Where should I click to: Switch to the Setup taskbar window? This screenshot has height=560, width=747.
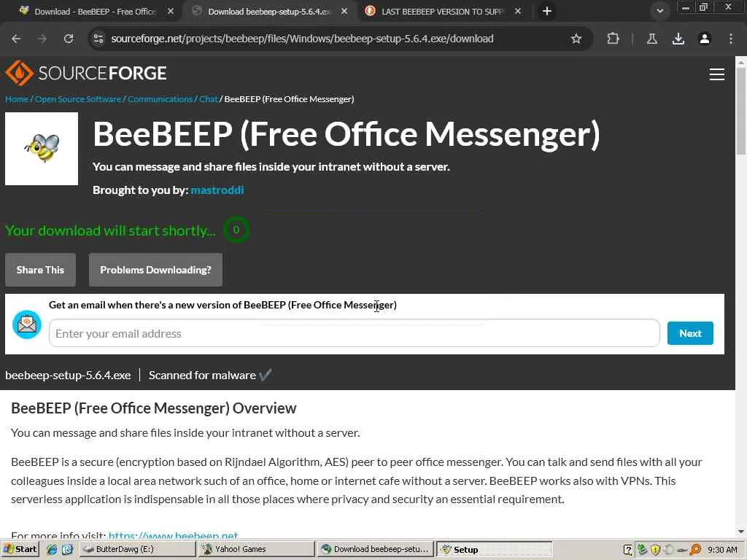[495, 550]
